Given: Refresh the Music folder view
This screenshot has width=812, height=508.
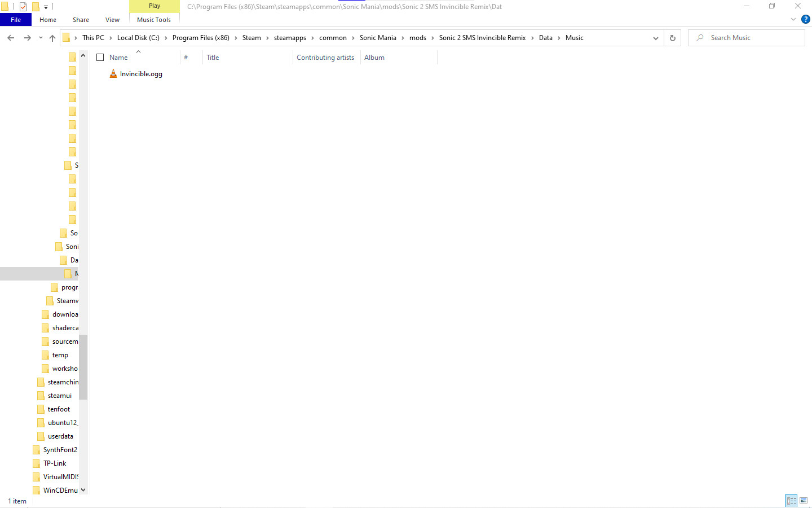Looking at the screenshot, I should [672, 38].
